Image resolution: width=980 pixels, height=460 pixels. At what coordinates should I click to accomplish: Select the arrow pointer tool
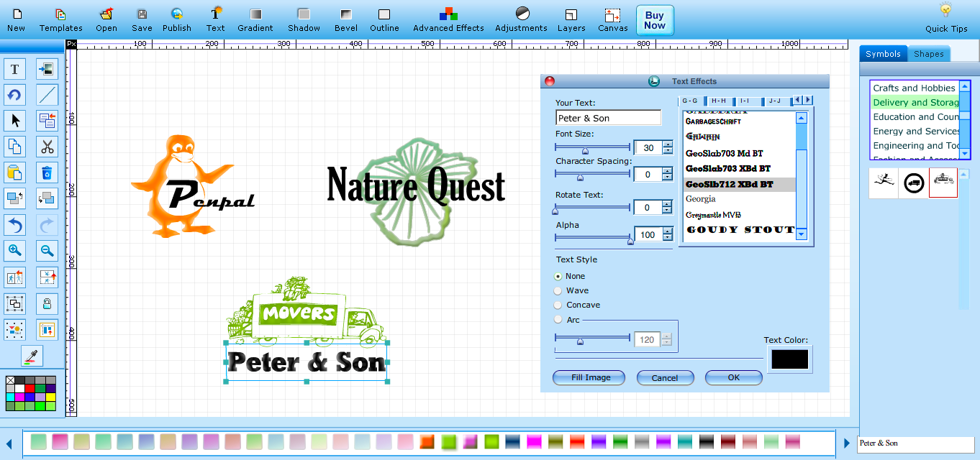[x=14, y=120]
